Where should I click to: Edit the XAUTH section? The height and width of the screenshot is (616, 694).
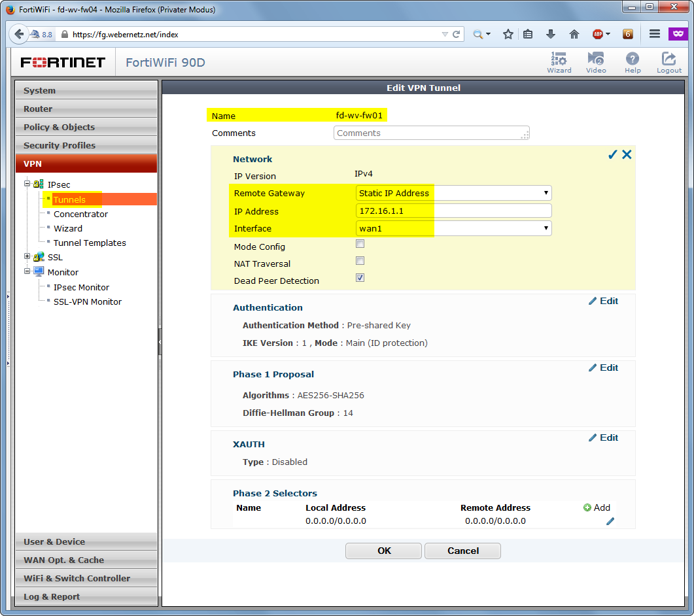pyautogui.click(x=603, y=437)
